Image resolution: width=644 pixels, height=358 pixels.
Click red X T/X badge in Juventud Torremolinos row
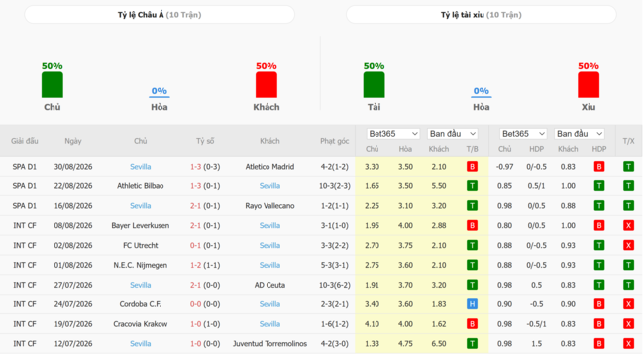(x=628, y=344)
